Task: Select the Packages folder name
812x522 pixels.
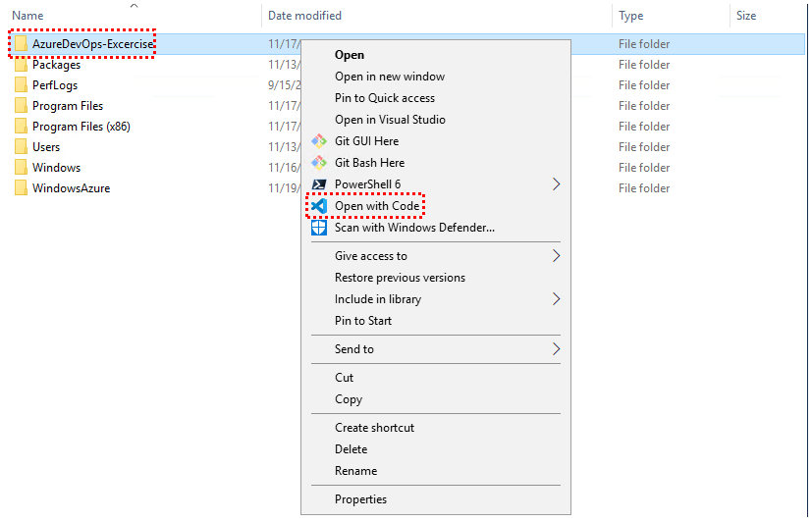Action: [56, 65]
